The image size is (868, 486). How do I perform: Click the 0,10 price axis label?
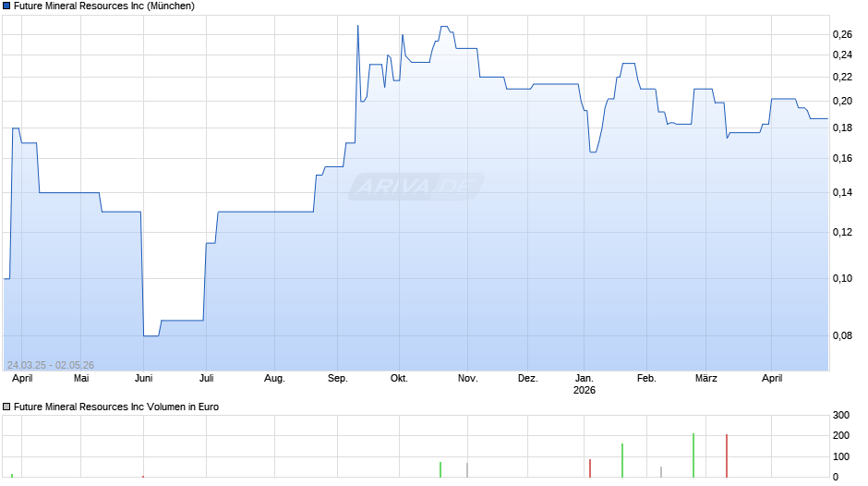pos(842,278)
